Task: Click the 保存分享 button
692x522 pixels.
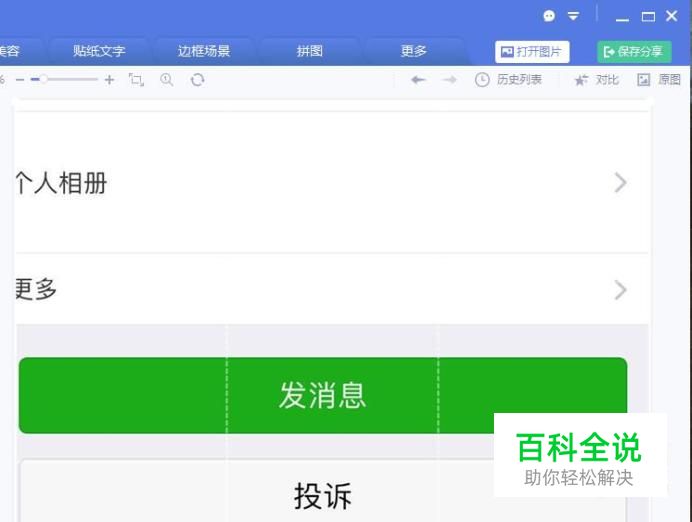Action: [x=634, y=52]
